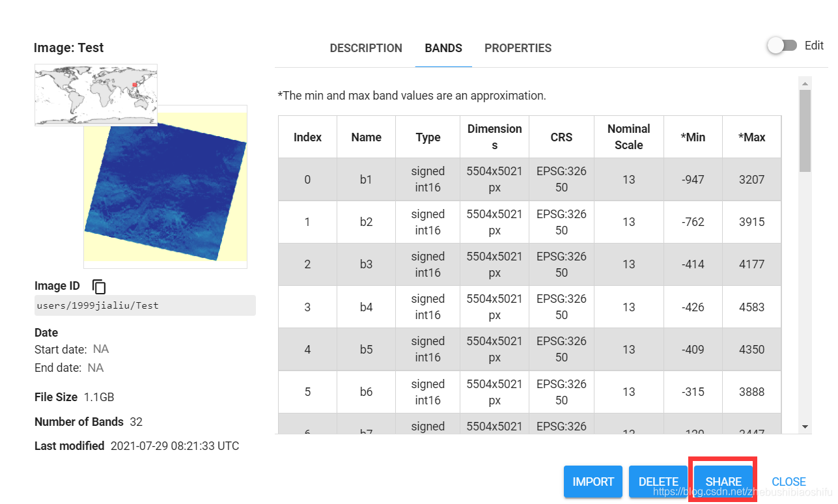The height and width of the screenshot is (504, 838).
Task: Click the index 0 cell
Action: click(307, 179)
